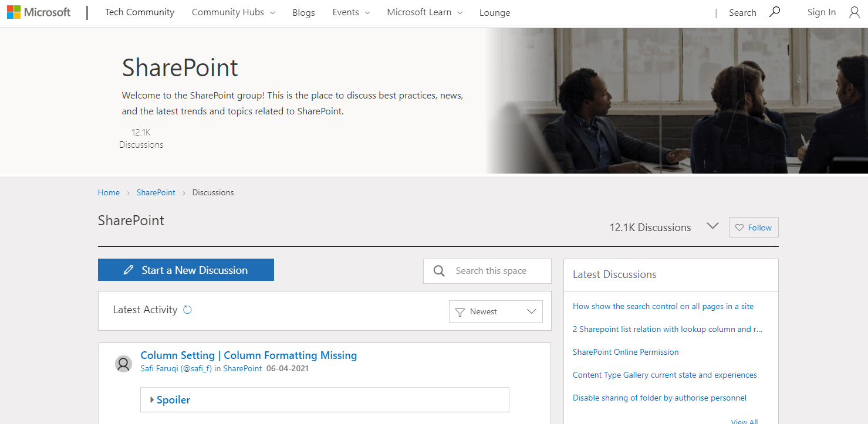Click the Latest Discussions panel heading
The height and width of the screenshot is (424, 868).
point(614,274)
